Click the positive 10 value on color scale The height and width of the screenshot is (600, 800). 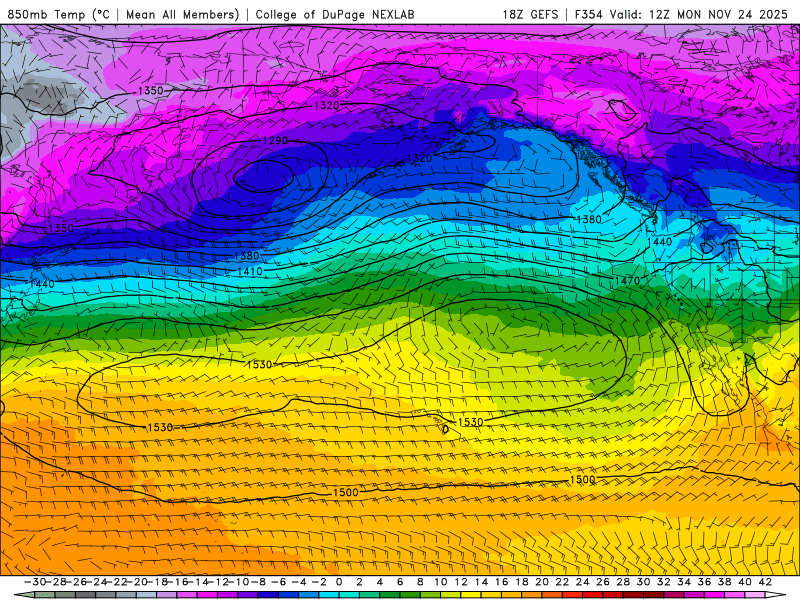441,582
